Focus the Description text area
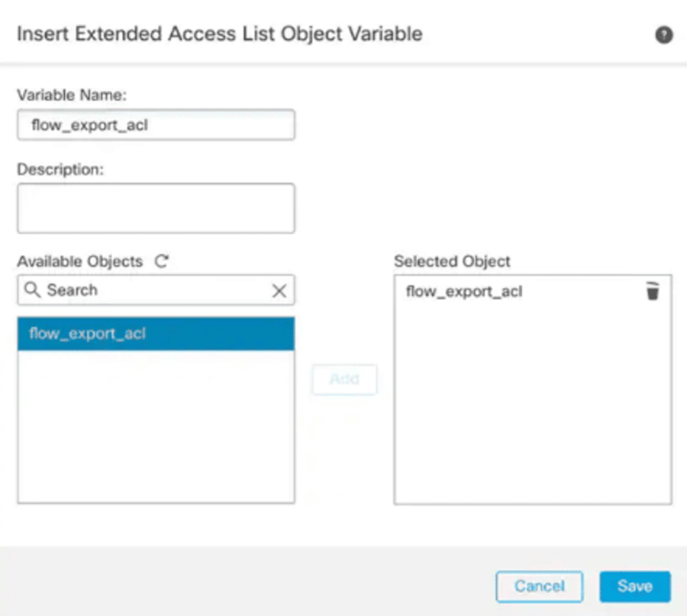 156,208
